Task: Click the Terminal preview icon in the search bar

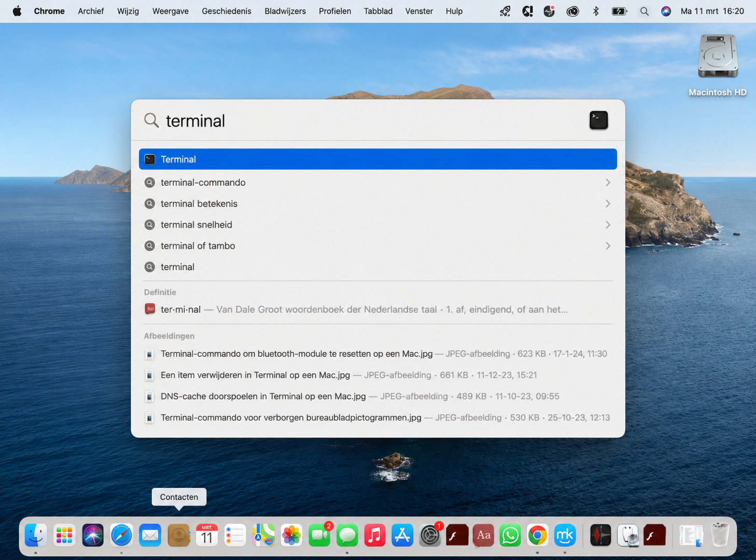Action: (x=598, y=120)
